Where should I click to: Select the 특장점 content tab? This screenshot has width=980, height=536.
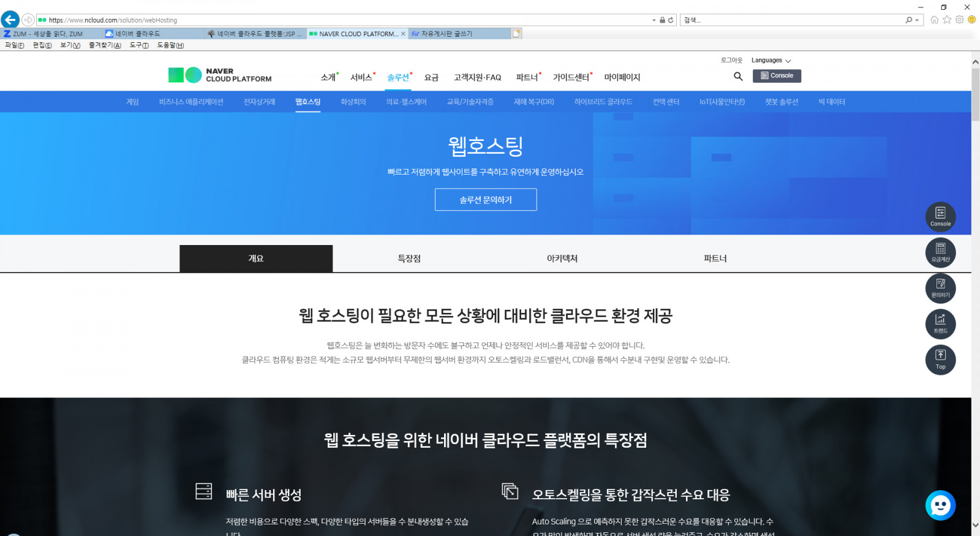(409, 259)
